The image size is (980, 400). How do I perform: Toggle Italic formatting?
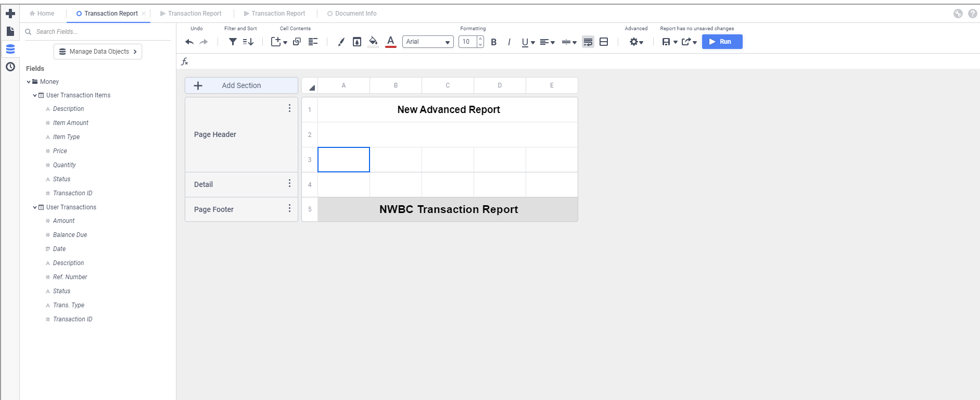(x=509, y=42)
